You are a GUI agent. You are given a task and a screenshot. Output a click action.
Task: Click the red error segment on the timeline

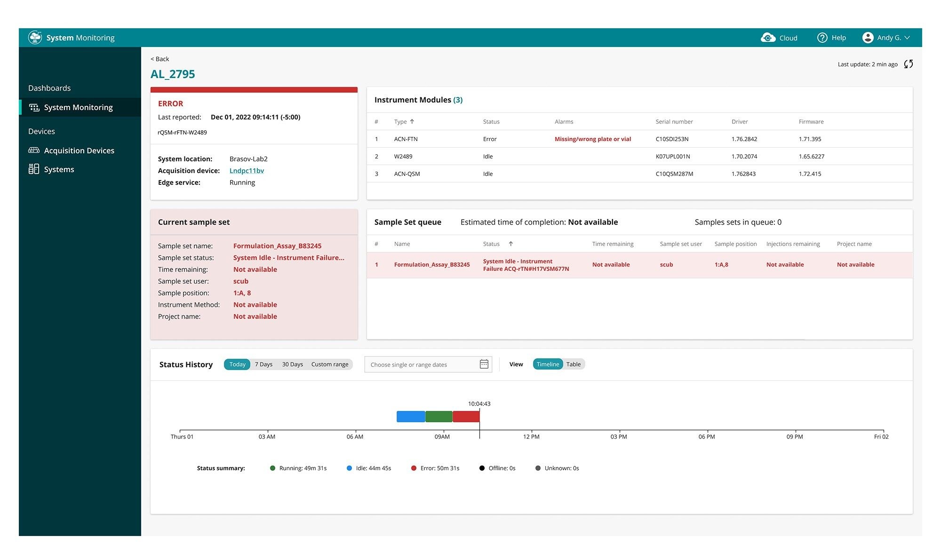pyautogui.click(x=466, y=416)
